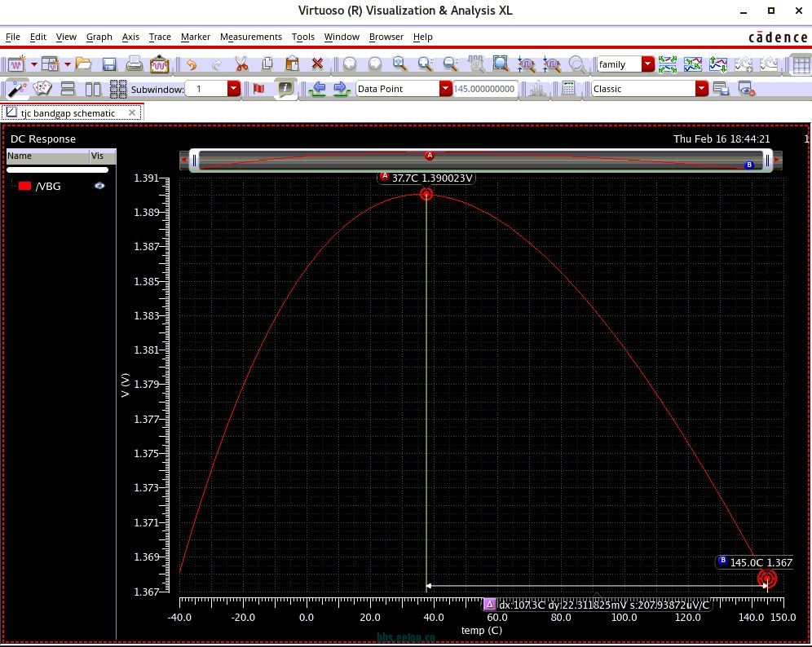Screen dimensions: 812x647
Task: Open the File menu
Action: tap(12, 37)
